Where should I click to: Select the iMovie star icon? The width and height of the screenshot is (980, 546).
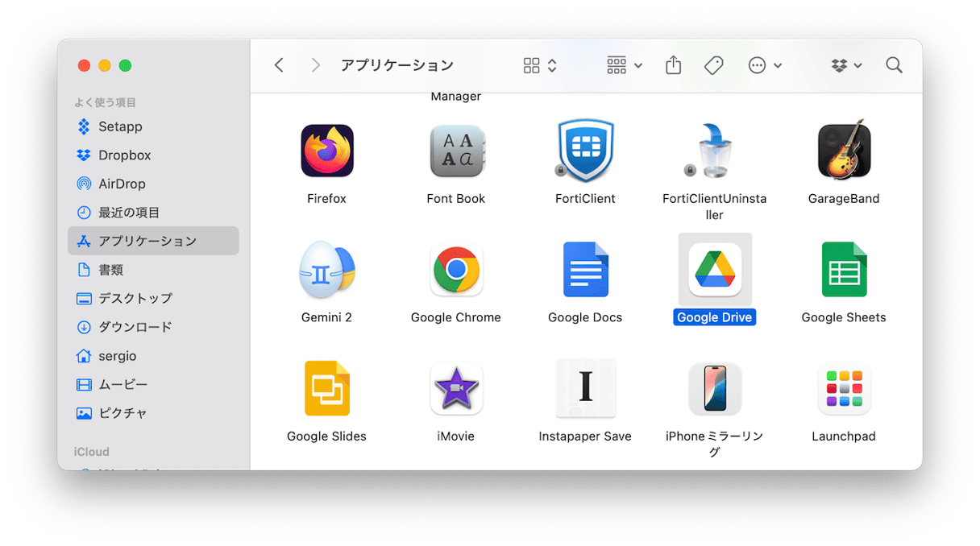click(456, 389)
